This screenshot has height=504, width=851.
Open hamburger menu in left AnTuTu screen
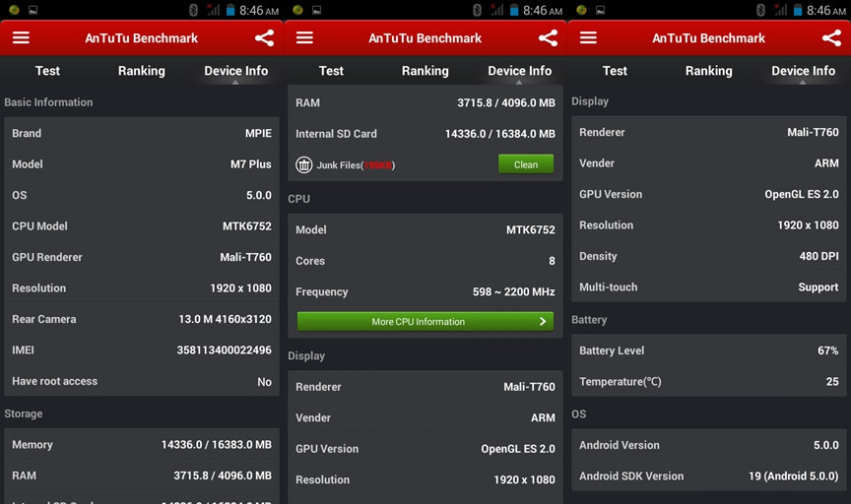(21, 38)
